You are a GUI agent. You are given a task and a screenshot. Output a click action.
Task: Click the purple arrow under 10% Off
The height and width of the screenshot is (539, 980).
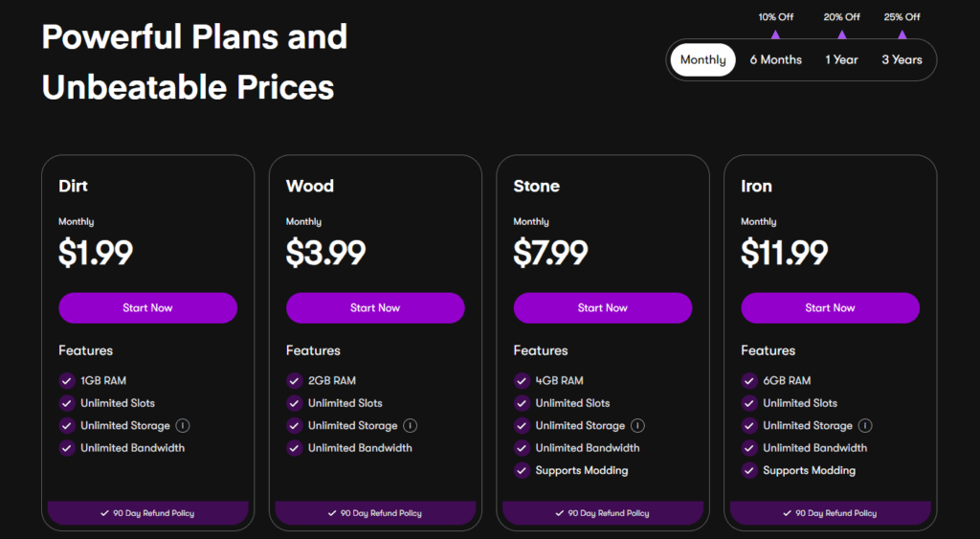coord(775,34)
